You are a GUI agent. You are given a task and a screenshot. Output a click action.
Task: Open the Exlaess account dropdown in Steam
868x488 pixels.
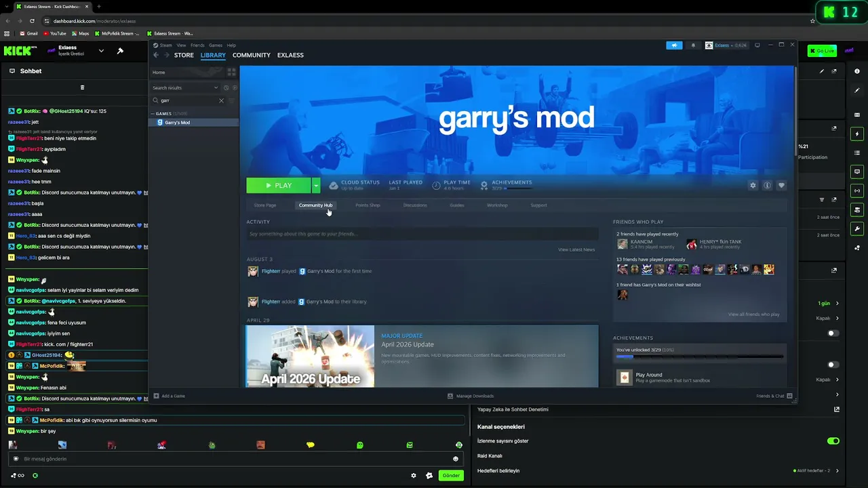(x=726, y=45)
